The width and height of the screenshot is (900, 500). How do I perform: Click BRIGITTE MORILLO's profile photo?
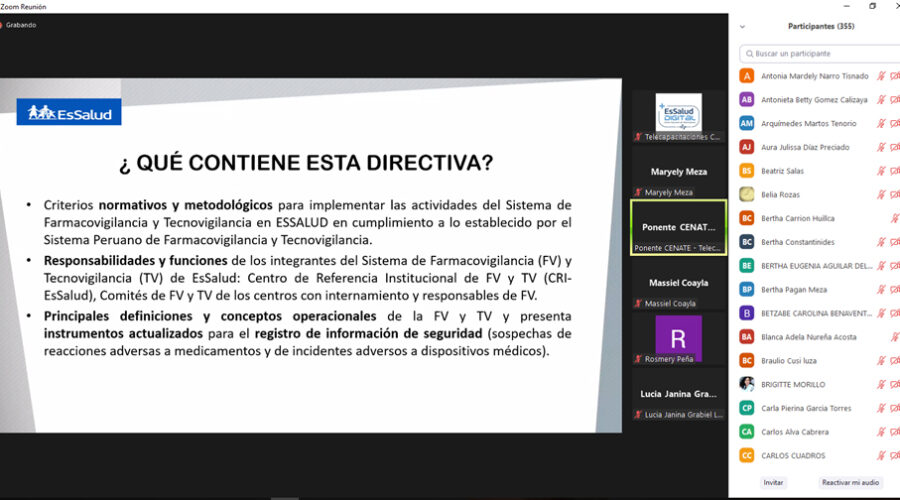click(747, 384)
